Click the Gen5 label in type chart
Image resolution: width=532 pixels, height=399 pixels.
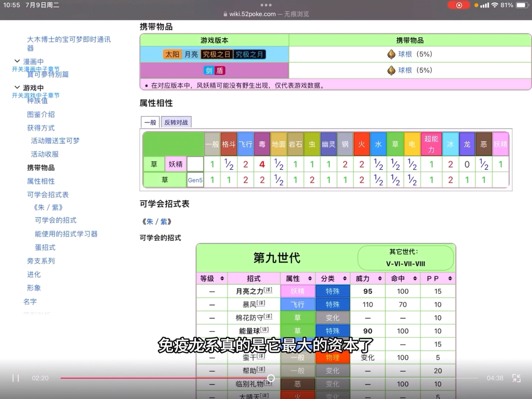[195, 180]
